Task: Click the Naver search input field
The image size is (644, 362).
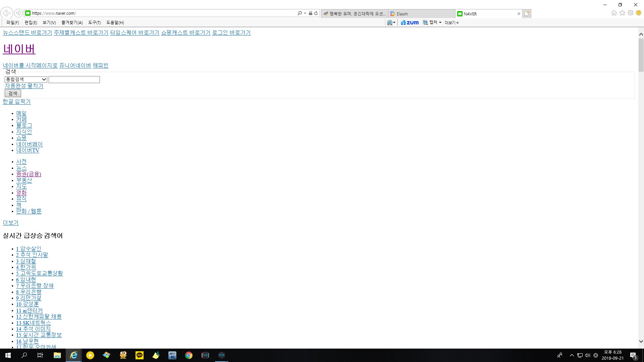Action: [x=74, y=79]
